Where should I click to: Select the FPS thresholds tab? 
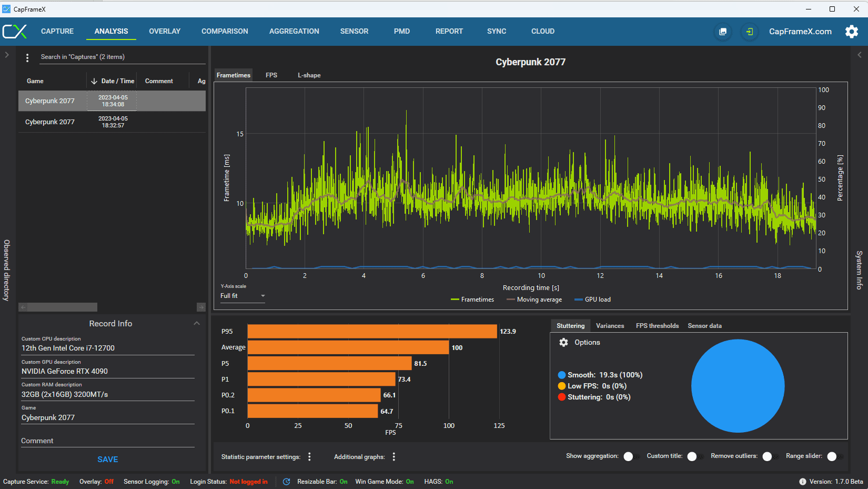[x=657, y=326]
